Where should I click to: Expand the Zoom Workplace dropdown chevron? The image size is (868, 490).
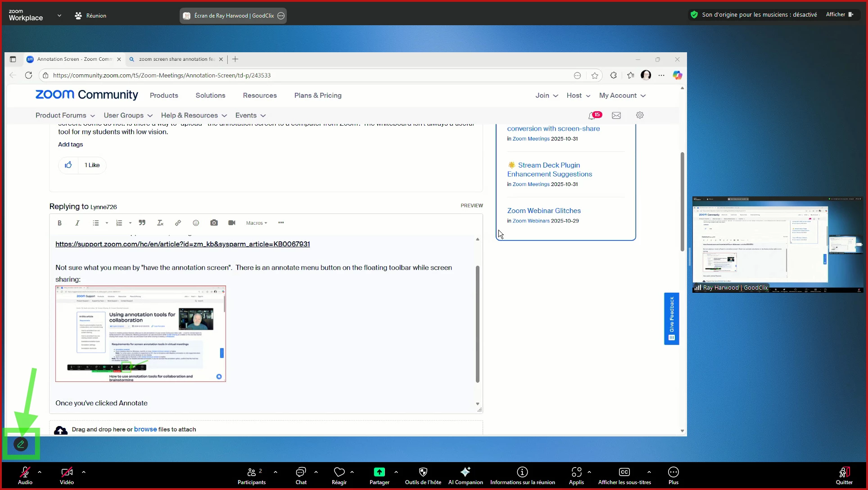point(59,15)
